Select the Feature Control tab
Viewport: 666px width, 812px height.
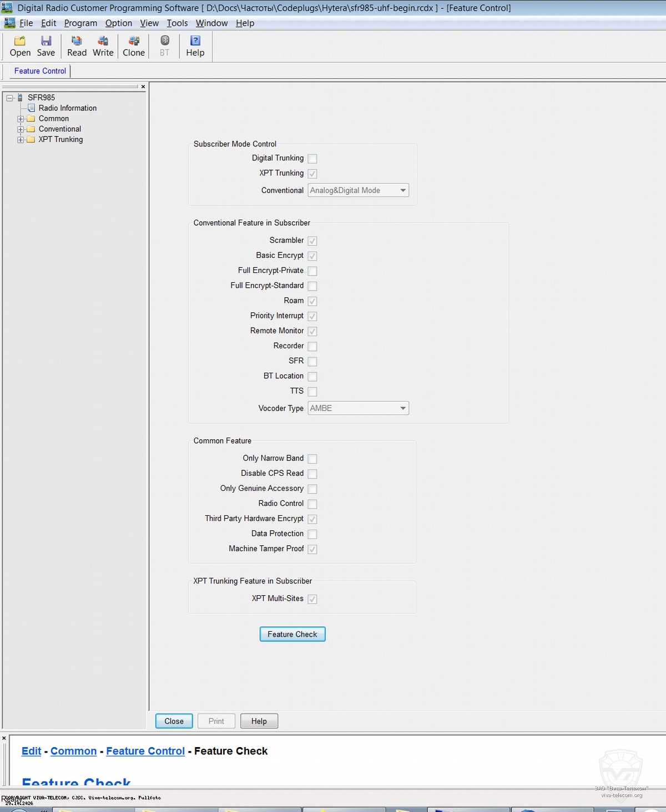(x=40, y=71)
